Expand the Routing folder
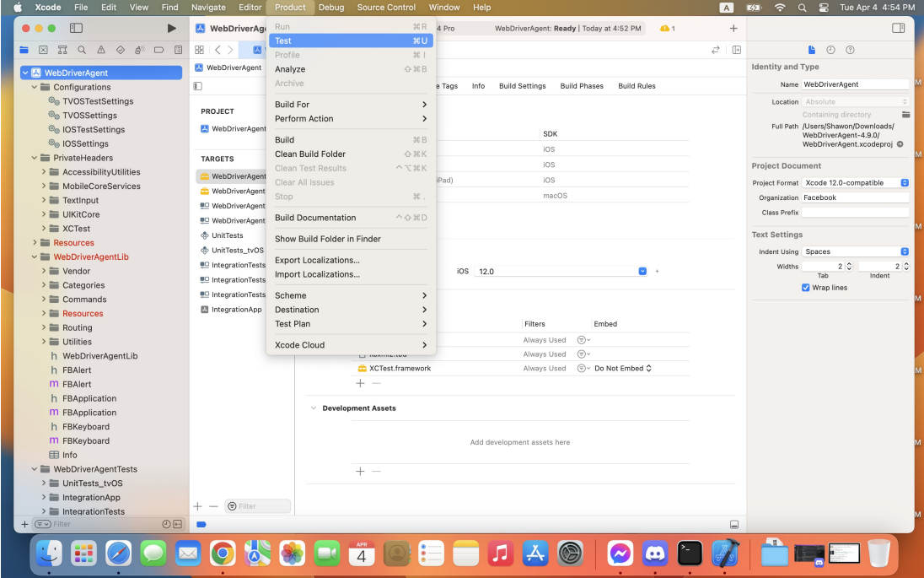Viewport: 924px width, 578px height. [x=44, y=328]
